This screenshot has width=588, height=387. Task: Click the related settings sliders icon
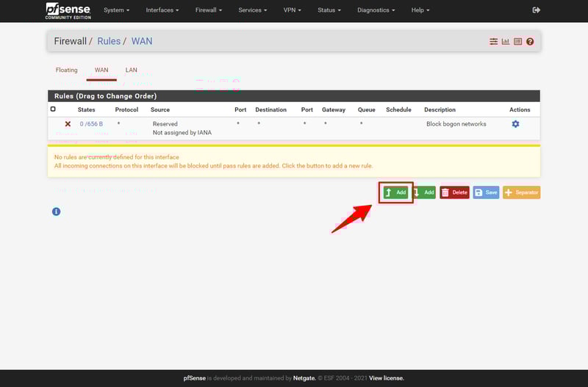(x=494, y=42)
